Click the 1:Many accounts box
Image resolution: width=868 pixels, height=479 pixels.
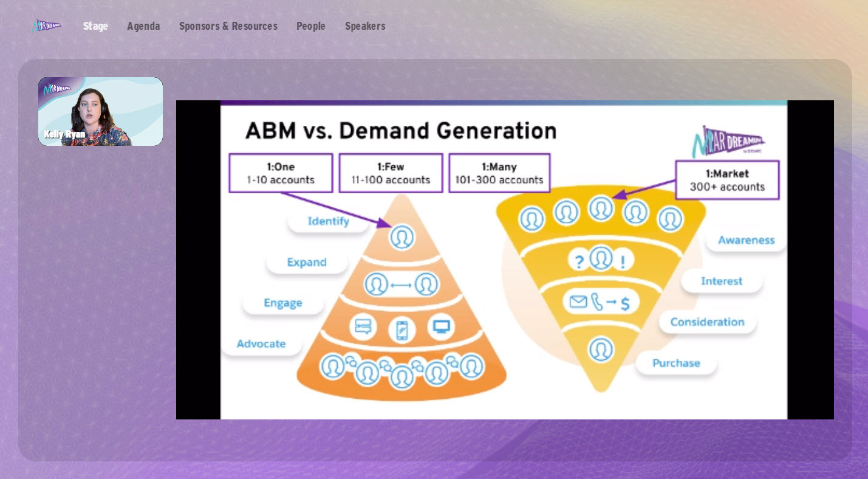tap(499, 173)
